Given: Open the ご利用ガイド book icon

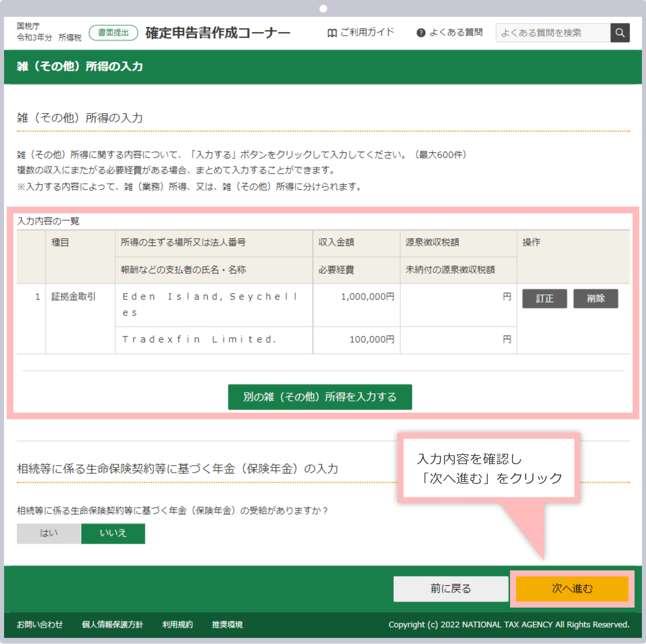Looking at the screenshot, I should click(332, 32).
